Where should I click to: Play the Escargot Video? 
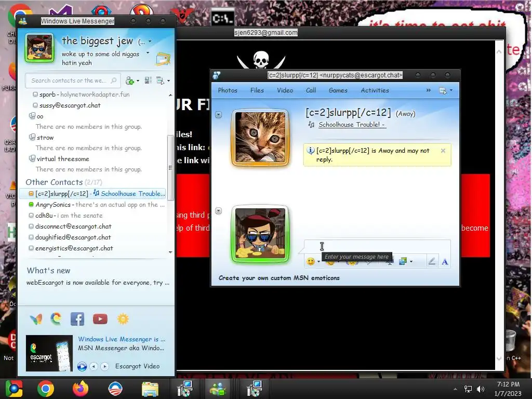click(x=82, y=366)
